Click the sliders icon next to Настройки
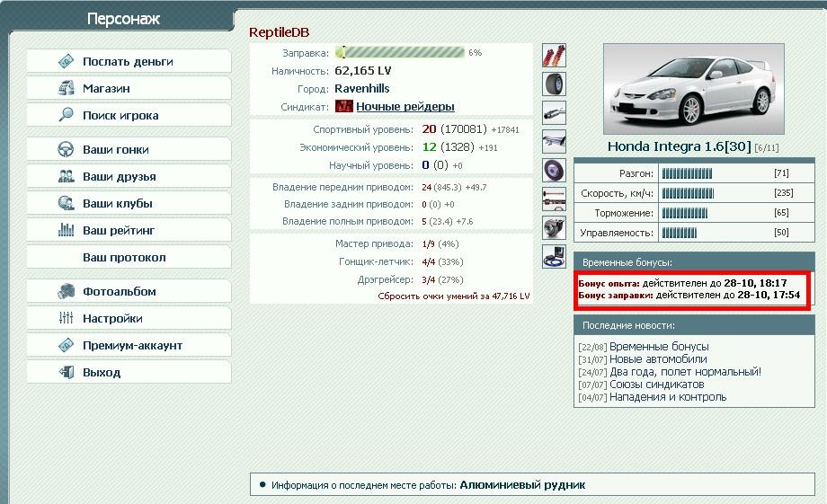Screen dimensions: 827x504 [x=66, y=318]
